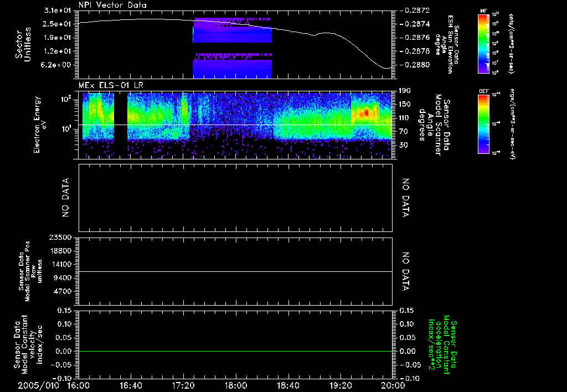Click the green zero line in velocity panel
The image size is (567, 392).
235,351
